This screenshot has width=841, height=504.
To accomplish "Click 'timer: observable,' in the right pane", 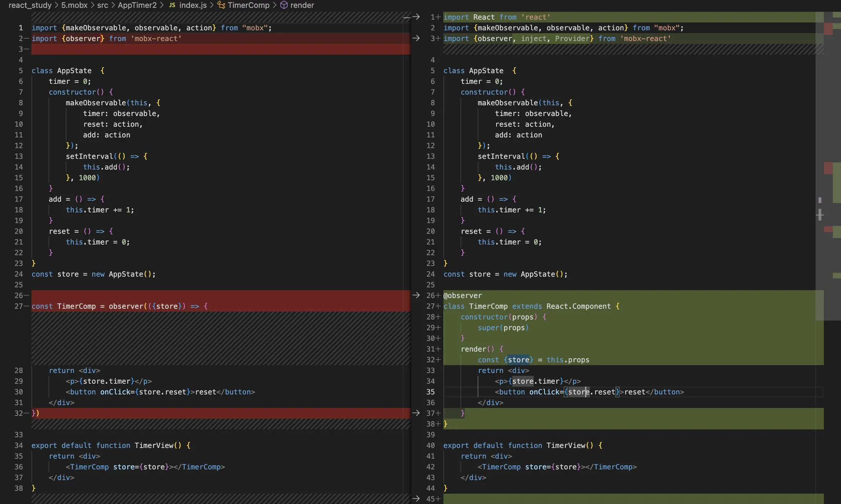I will click(x=533, y=114).
